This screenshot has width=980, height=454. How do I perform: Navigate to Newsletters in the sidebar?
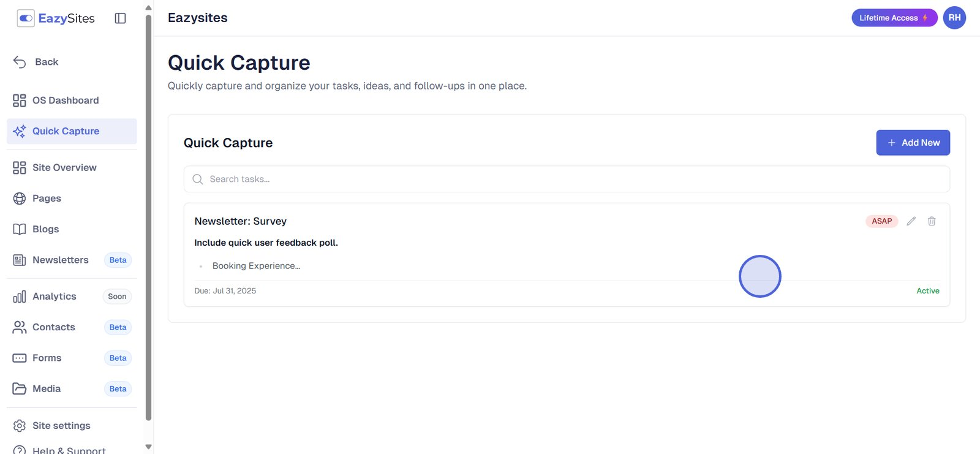pos(60,260)
